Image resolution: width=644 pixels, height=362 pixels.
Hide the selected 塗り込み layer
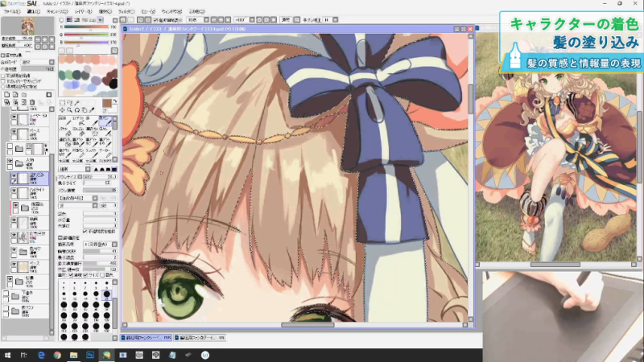(14, 175)
